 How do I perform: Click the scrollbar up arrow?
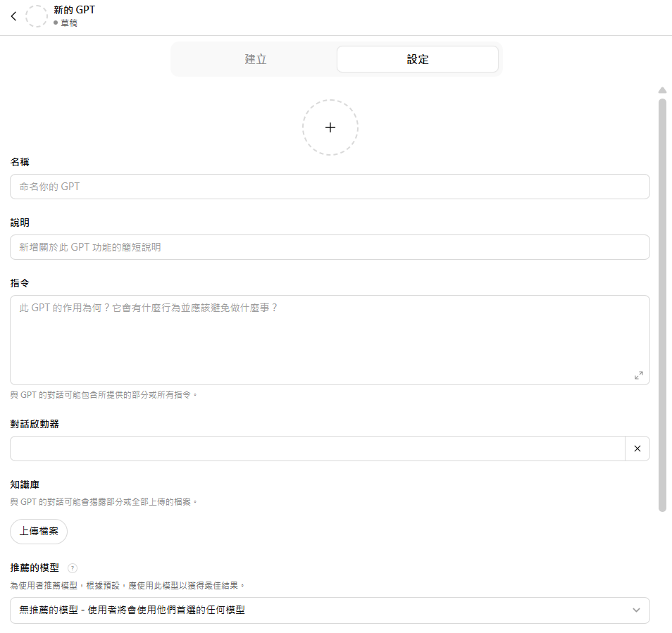[x=662, y=90]
